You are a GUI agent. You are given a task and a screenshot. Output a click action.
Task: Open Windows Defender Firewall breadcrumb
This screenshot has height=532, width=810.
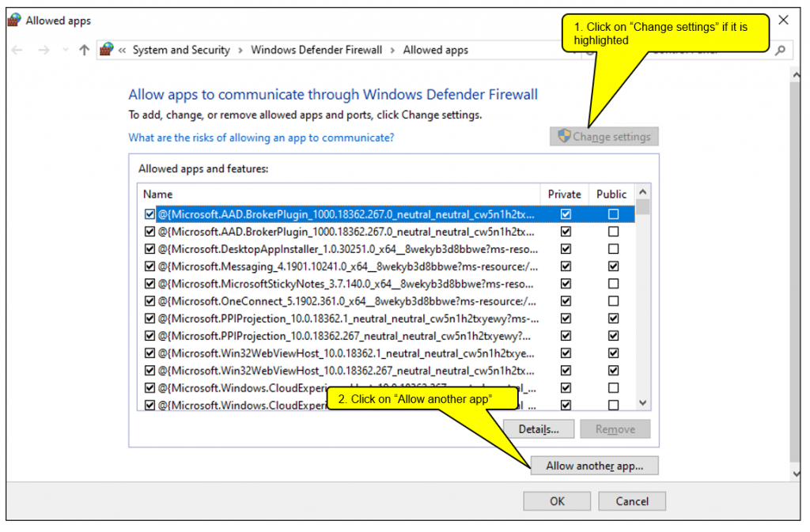[316, 50]
